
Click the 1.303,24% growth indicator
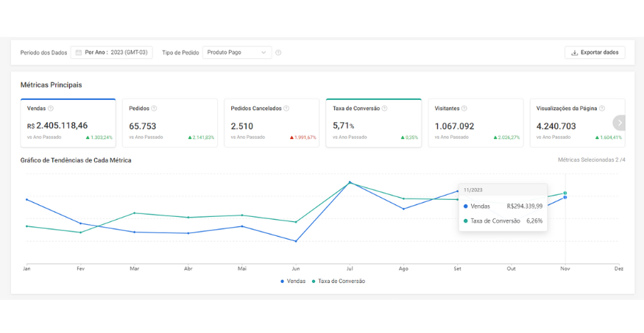coord(99,137)
